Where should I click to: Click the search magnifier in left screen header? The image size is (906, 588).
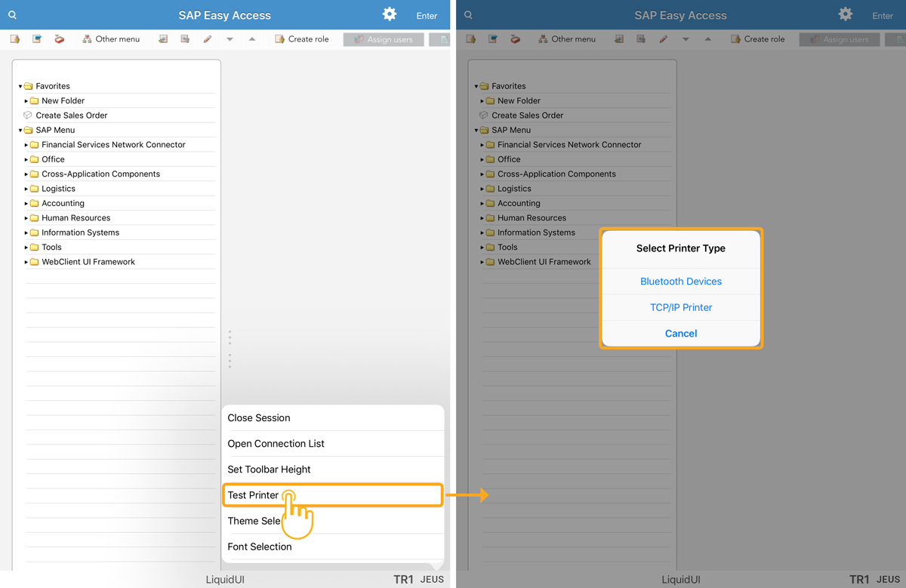[x=12, y=15]
